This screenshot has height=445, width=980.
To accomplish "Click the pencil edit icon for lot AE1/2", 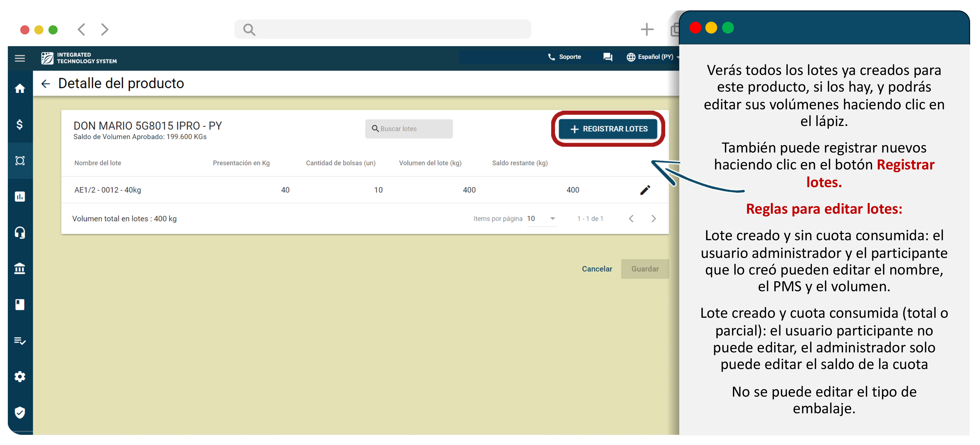I will 645,190.
